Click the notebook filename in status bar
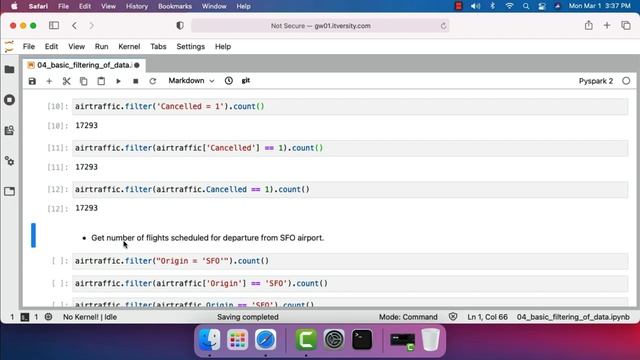 click(573, 317)
